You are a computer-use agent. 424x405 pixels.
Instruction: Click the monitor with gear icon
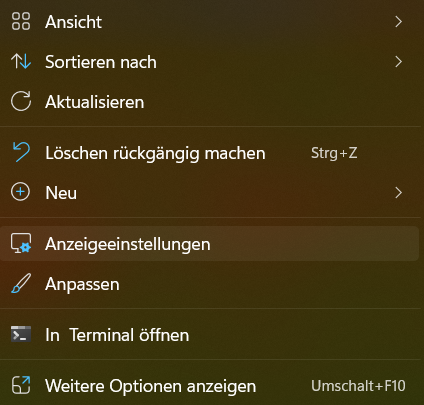[21, 243]
